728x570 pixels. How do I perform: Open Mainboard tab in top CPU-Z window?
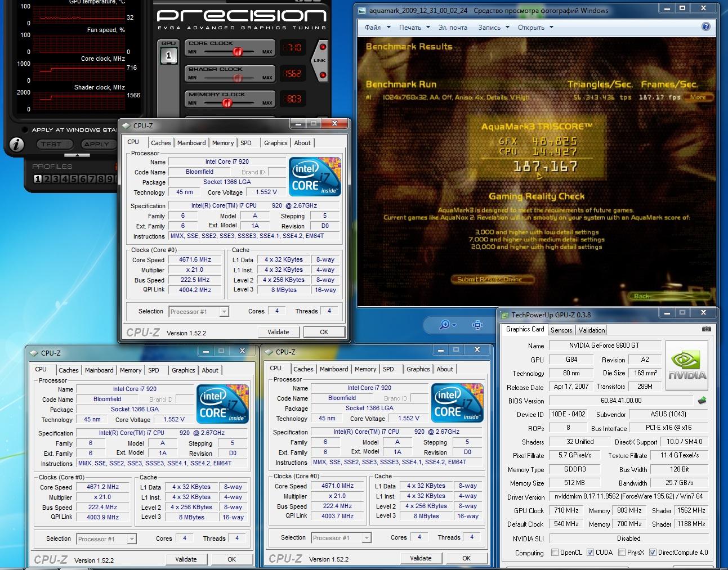tap(191, 143)
